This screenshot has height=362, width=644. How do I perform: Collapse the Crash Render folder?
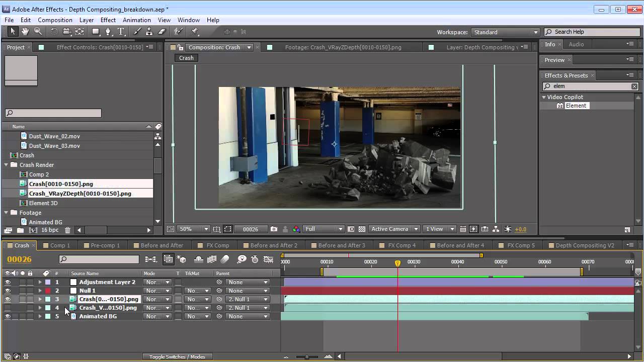point(6,165)
